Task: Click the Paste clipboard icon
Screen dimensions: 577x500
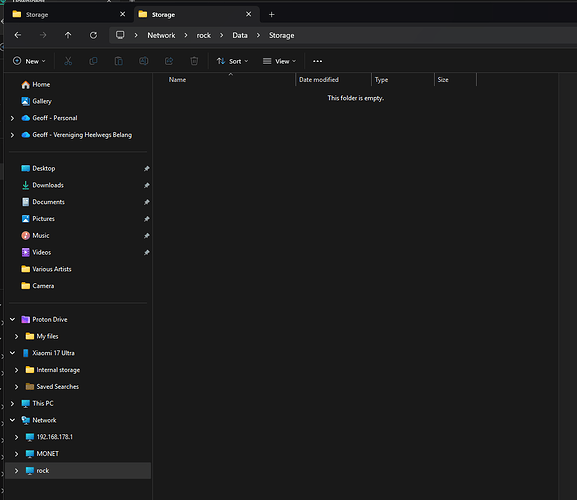Action: (x=118, y=61)
